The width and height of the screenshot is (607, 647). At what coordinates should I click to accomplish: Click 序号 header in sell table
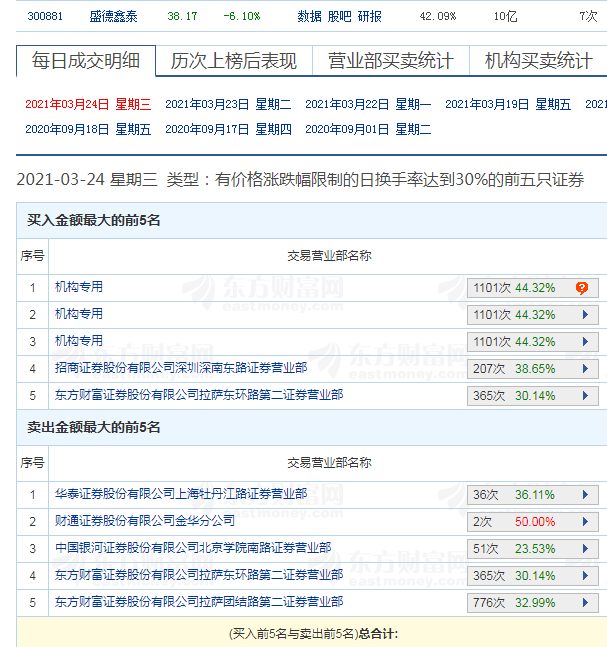click(x=32, y=463)
